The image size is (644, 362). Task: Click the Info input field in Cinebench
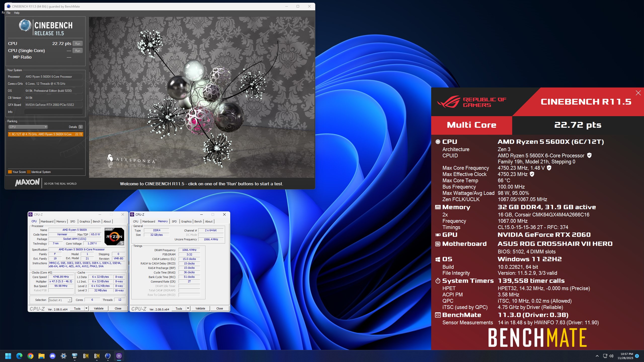coord(54,112)
